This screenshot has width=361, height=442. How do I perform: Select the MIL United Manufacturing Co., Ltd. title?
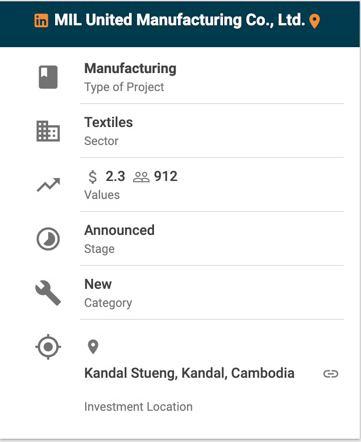180,20
